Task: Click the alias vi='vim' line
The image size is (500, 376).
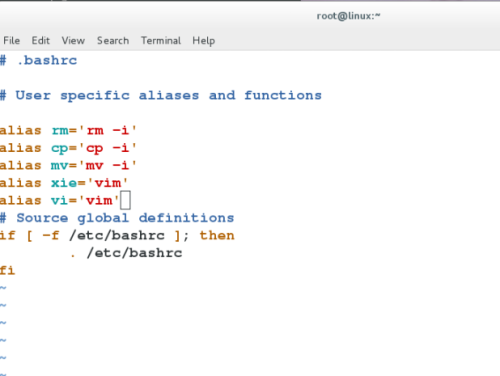Action: (x=59, y=201)
